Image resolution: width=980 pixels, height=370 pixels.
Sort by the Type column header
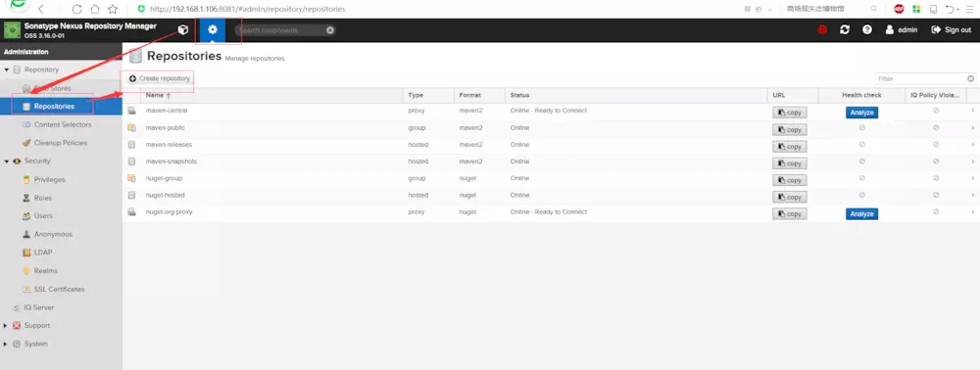429,96
